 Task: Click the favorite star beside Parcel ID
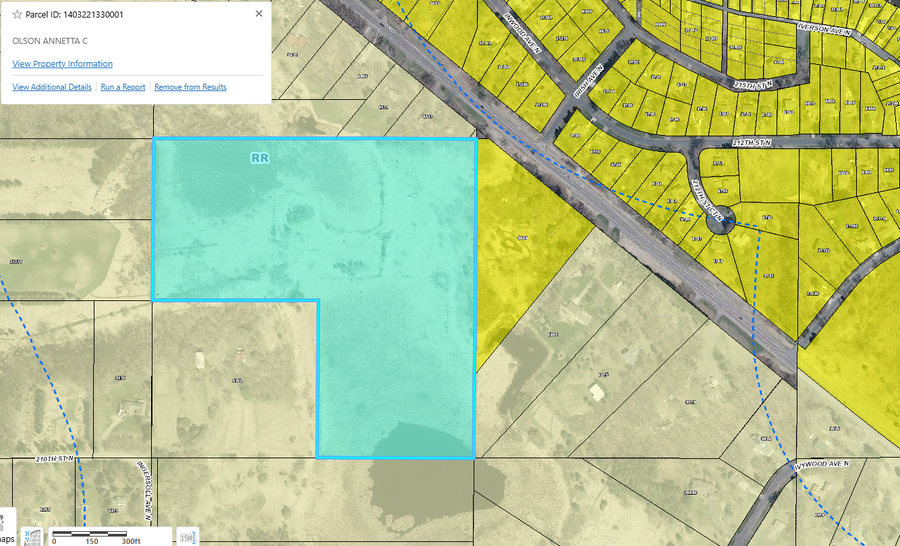(x=17, y=15)
